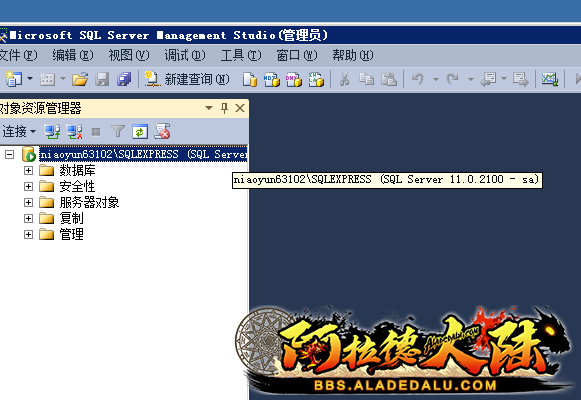The image size is (581, 400).
Task: Expand the 安全性 (Security) folder node
Action: coord(28,186)
